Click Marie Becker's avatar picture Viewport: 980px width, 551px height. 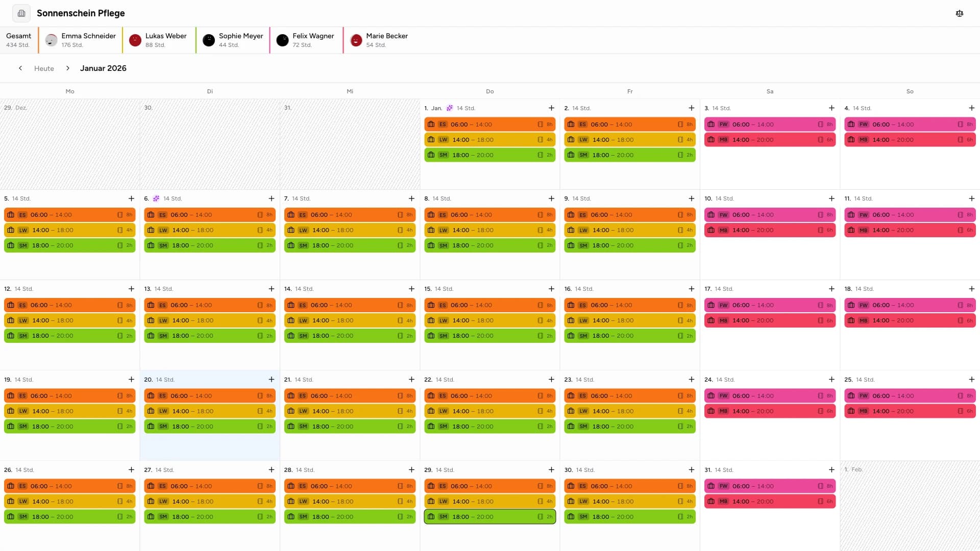pos(356,40)
